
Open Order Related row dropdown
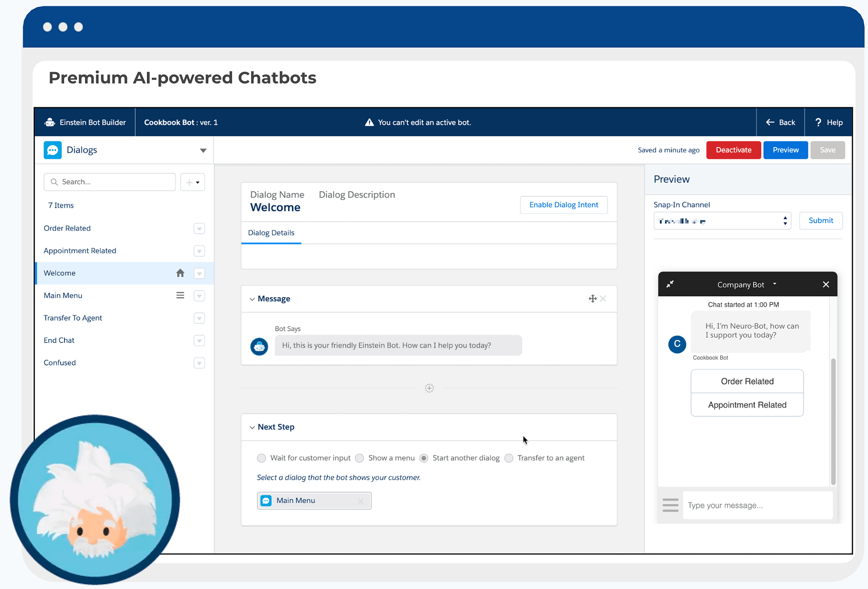point(199,228)
